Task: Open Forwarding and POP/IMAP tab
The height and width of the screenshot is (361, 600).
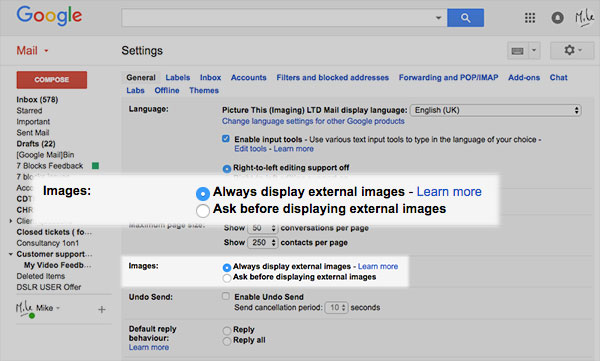Action: pyautogui.click(x=448, y=78)
